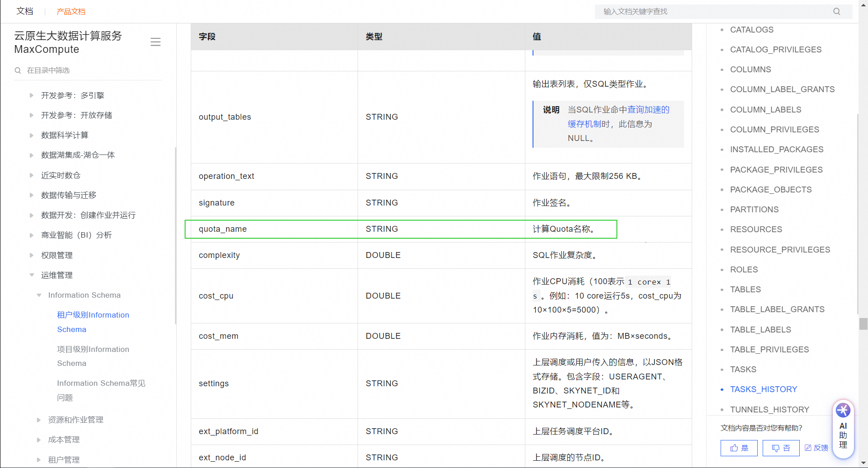Expand '成本管理' tree arrow
The width and height of the screenshot is (868, 468).
tap(39, 440)
